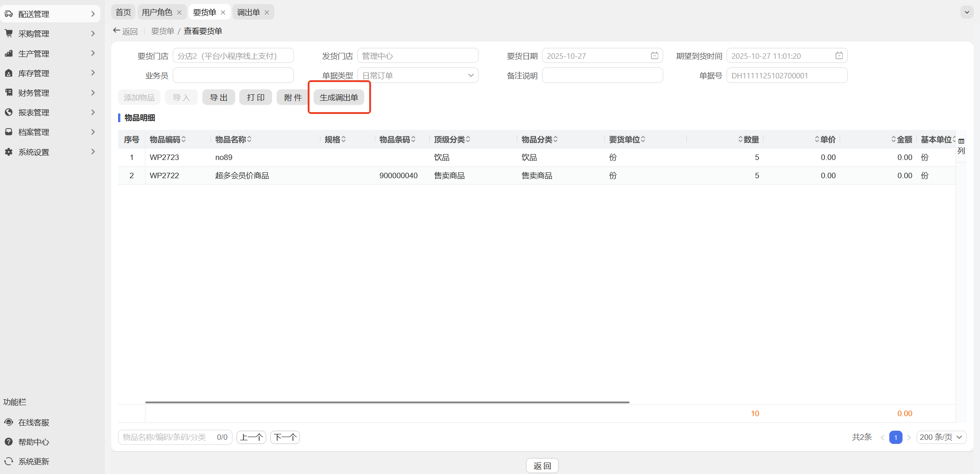Open the 200 条/页 page size dropdown

(941, 437)
